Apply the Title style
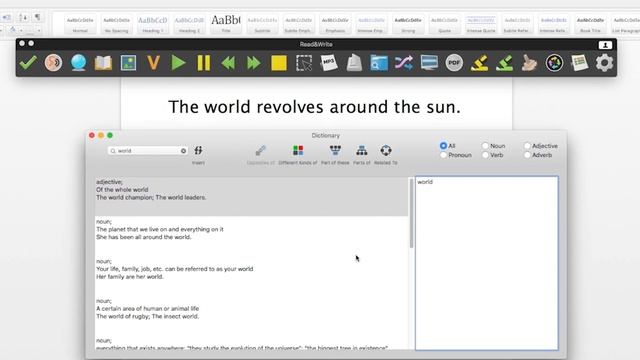The width and height of the screenshot is (640, 360). pos(226,24)
